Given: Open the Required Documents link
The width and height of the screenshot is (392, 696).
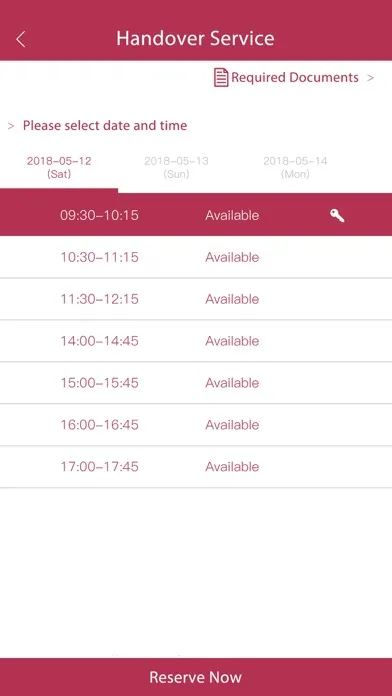Looking at the screenshot, I should (294, 78).
